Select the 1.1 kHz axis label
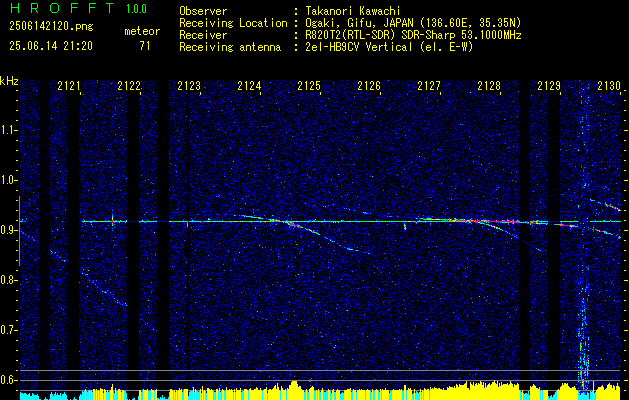Viewport: 629px width, 400px height. (9, 130)
